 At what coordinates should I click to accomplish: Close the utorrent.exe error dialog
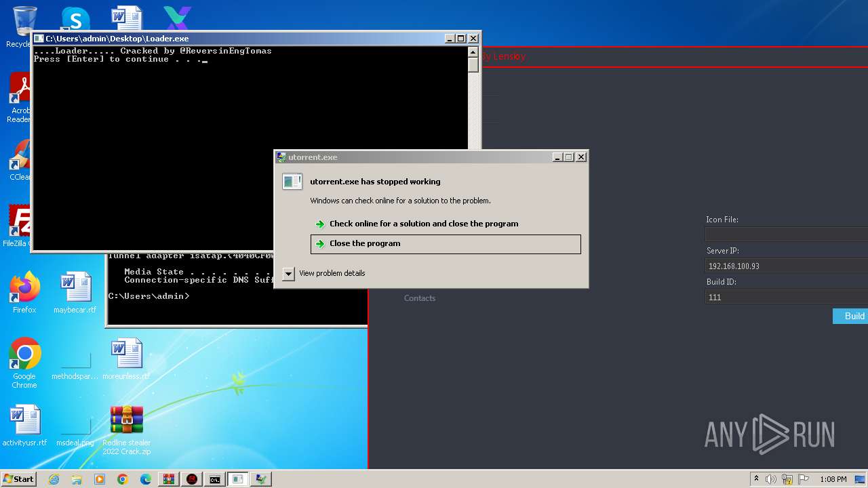pyautogui.click(x=581, y=157)
